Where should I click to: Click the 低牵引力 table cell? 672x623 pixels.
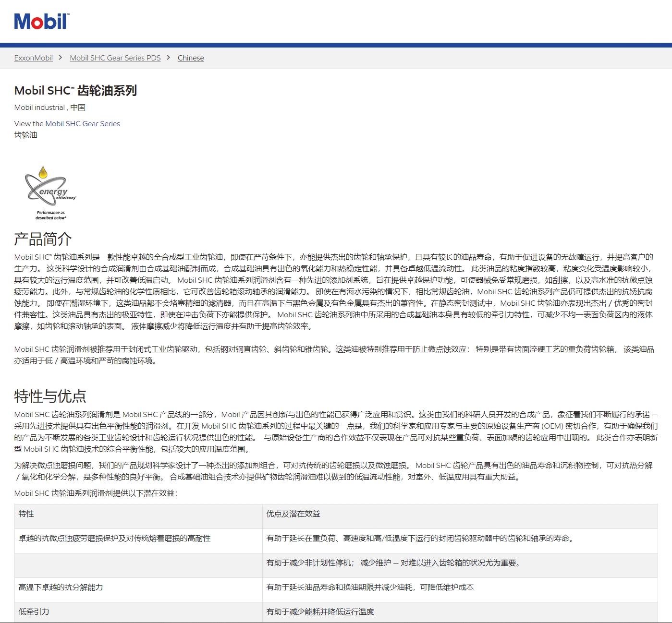point(138,612)
